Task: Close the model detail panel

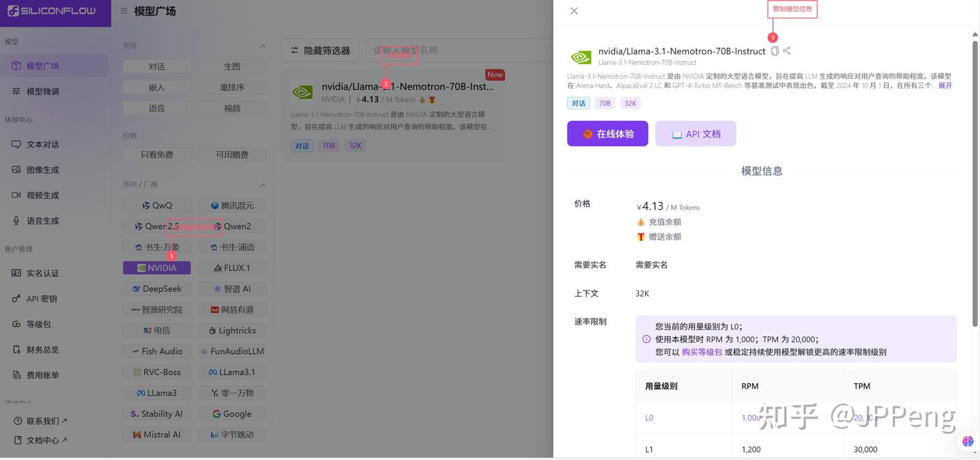Action: tap(574, 11)
